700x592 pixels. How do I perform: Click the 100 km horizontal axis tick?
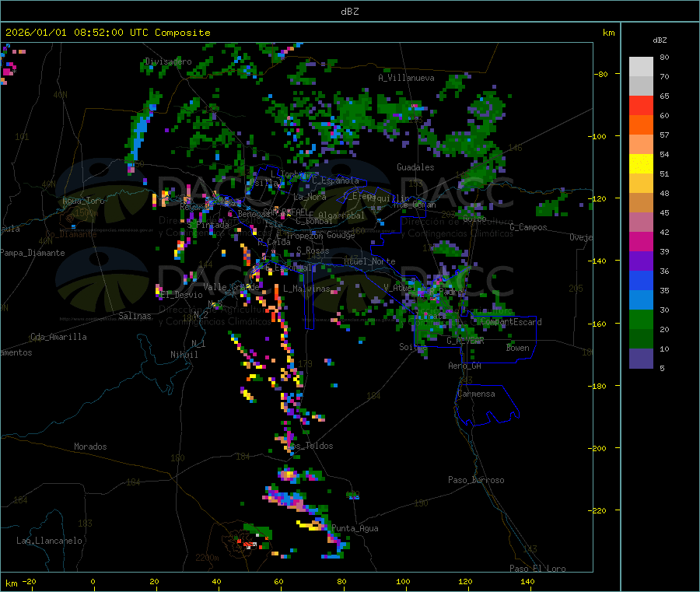click(403, 581)
